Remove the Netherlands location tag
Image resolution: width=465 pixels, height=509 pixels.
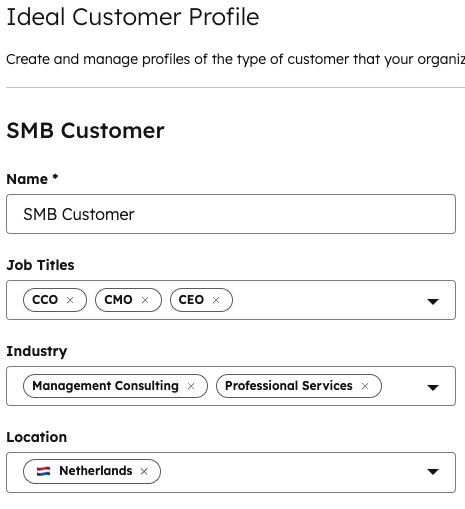point(144,471)
